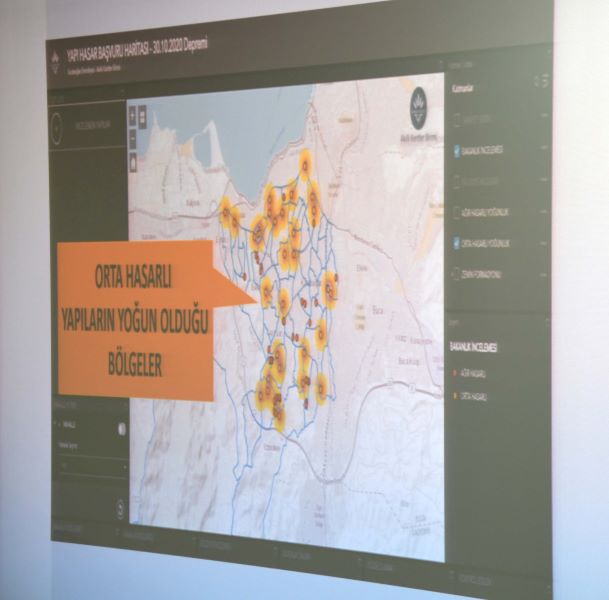Uncheck the ORTA HASARLI YOĞUNLUK layer checkbox
Viewport: 609px width, 600px height.
[x=457, y=243]
